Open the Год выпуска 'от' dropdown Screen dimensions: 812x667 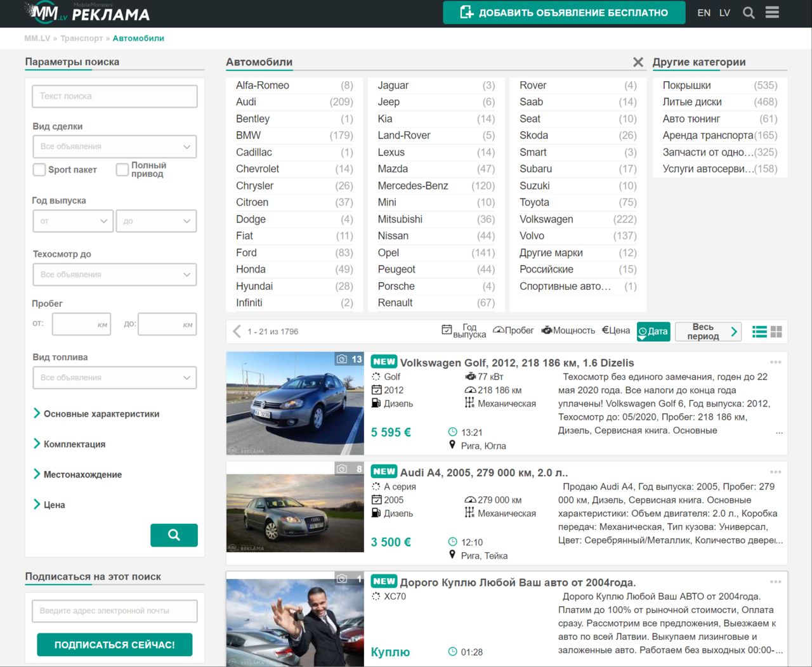pyautogui.click(x=73, y=221)
